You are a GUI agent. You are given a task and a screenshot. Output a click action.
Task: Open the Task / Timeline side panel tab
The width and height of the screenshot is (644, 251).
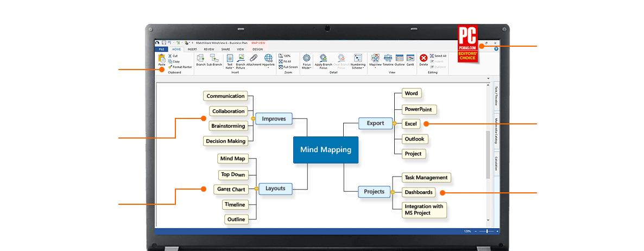(x=496, y=96)
